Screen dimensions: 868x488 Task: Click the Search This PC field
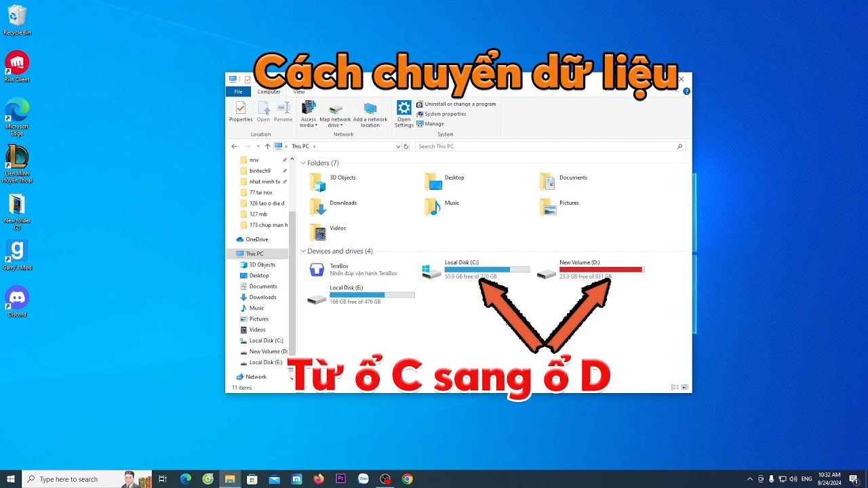[x=549, y=146]
